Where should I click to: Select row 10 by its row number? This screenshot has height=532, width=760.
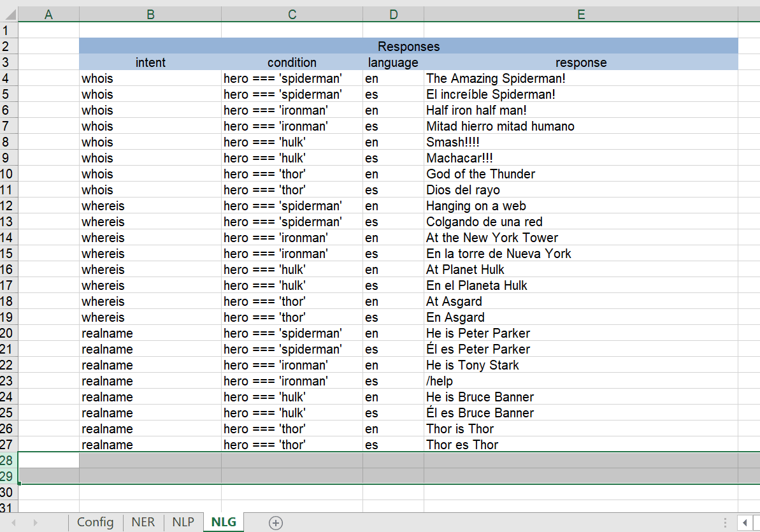click(9, 174)
